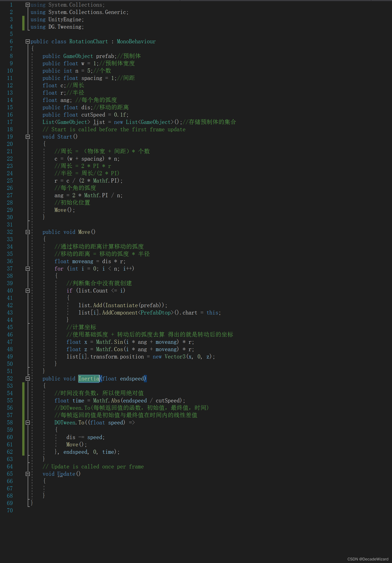
Task: Collapse the DOTween.To lambda block
Action: tap(28, 423)
